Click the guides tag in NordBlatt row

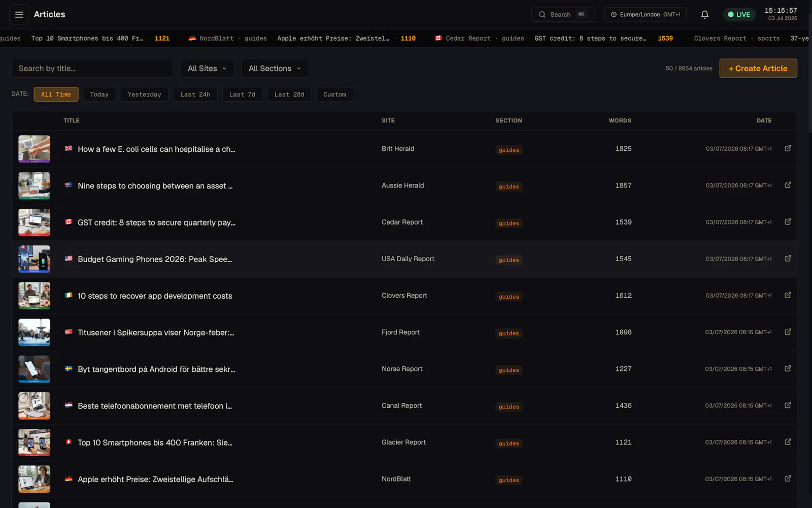[509, 480]
